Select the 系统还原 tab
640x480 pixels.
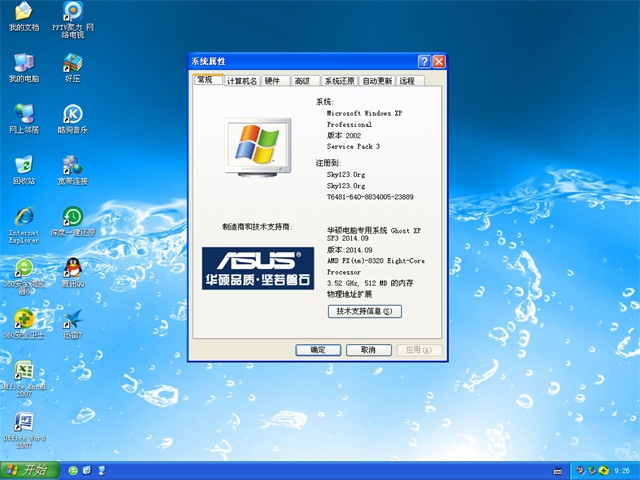[339, 81]
